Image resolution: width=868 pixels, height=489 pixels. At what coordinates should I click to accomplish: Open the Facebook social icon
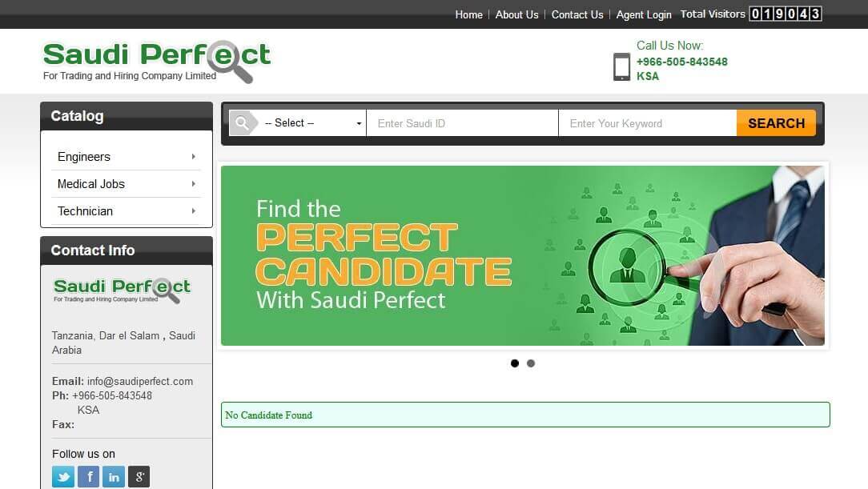88,477
